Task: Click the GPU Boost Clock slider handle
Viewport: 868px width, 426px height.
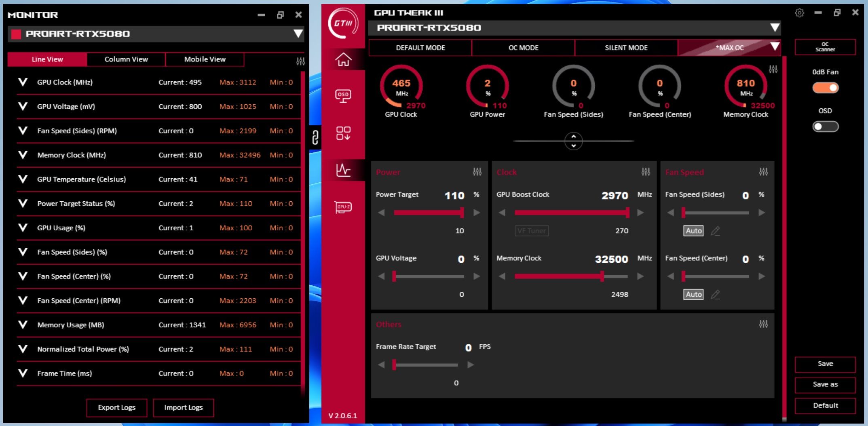Action: pos(627,213)
